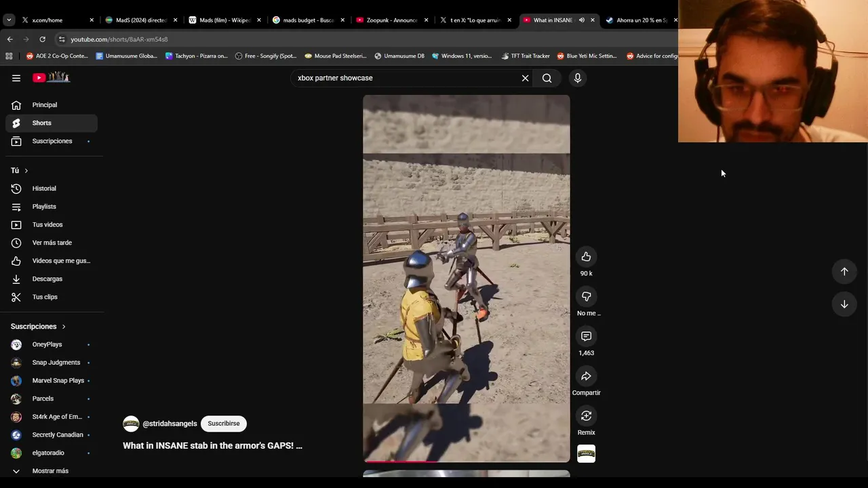Open Historial in the sidebar
The image size is (868, 488).
(x=52, y=188)
